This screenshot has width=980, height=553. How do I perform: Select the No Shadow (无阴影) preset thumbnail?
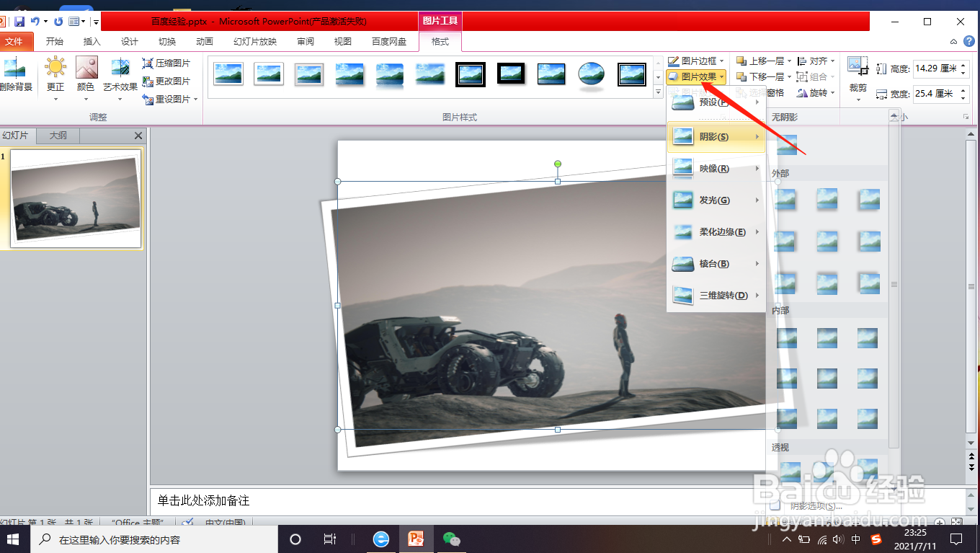pyautogui.click(x=786, y=143)
